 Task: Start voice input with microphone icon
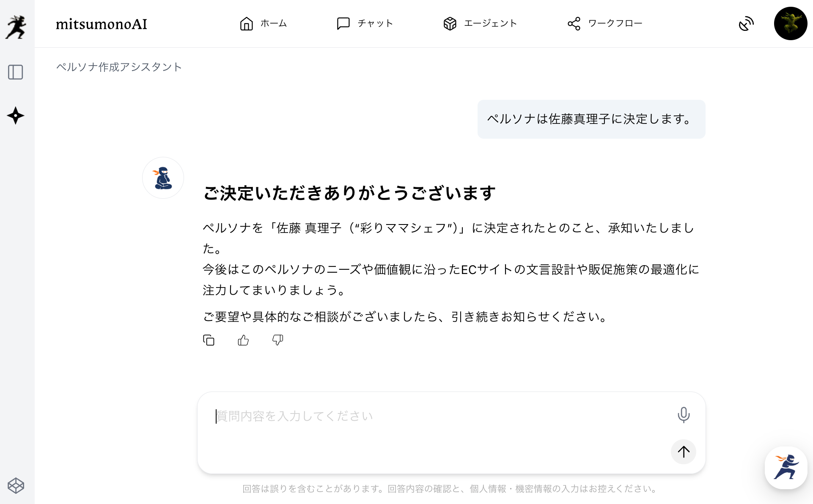tap(683, 415)
